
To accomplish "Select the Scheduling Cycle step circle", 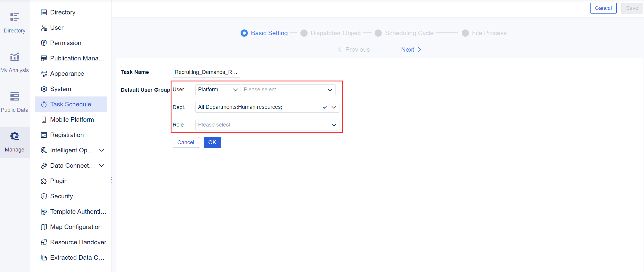I will coord(378,33).
